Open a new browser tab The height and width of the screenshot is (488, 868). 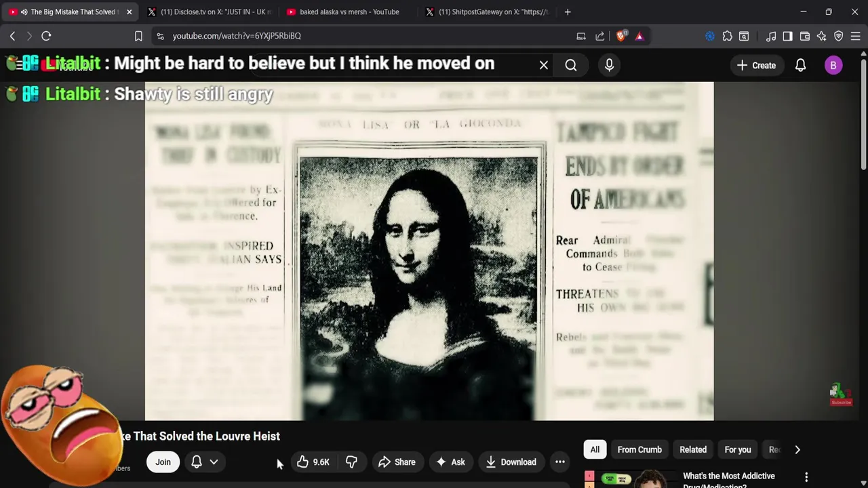pyautogui.click(x=568, y=12)
